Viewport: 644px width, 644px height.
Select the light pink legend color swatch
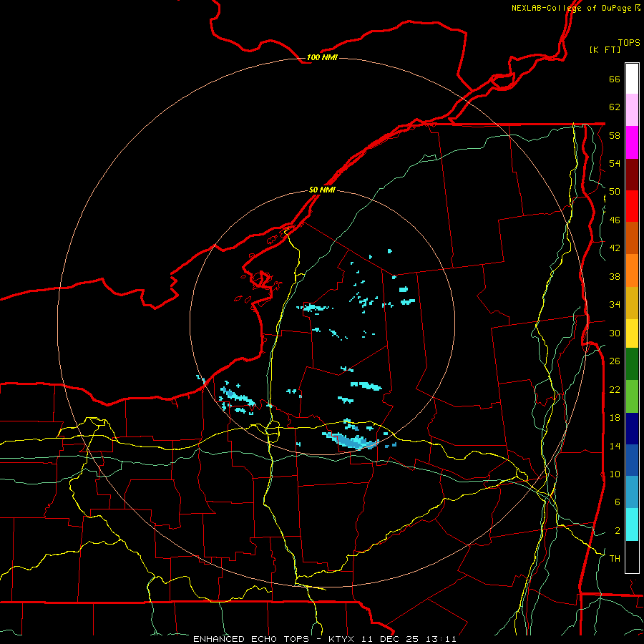(x=632, y=110)
